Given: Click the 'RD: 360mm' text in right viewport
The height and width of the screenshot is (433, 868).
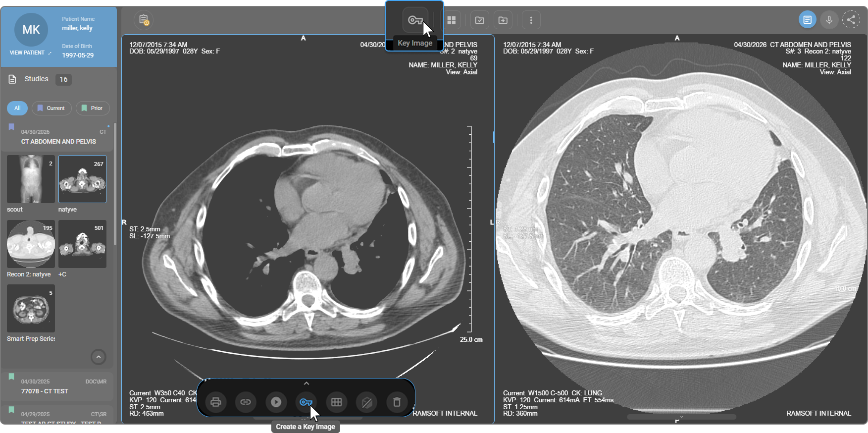Looking at the screenshot, I should coord(520,414).
